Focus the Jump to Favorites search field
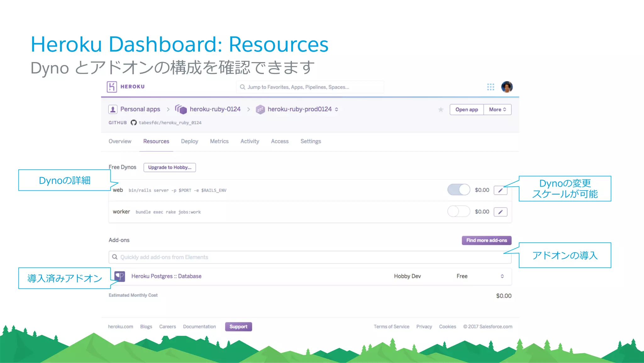This screenshot has width=644, height=363. pyautogui.click(x=310, y=87)
